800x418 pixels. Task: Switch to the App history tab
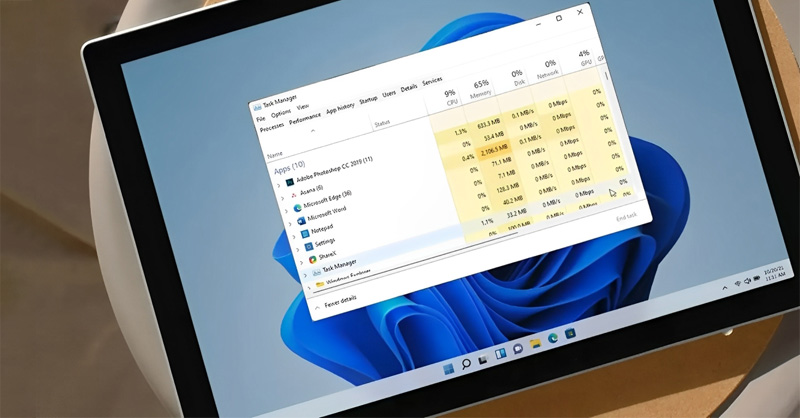point(340,109)
